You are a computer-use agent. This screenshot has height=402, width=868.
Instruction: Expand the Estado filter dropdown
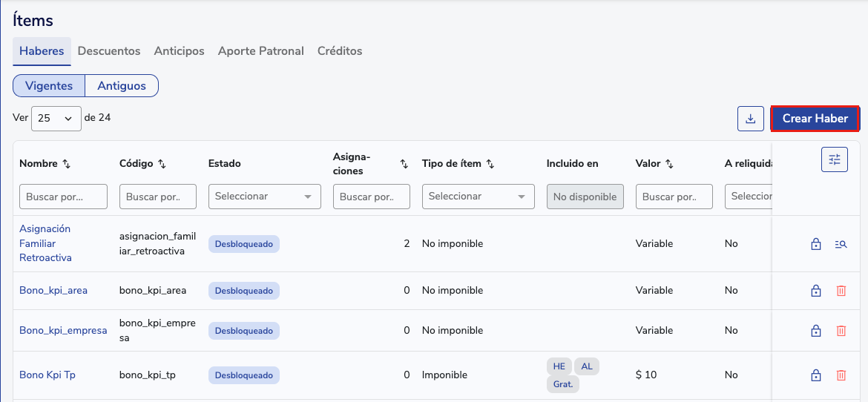pyautogui.click(x=264, y=197)
